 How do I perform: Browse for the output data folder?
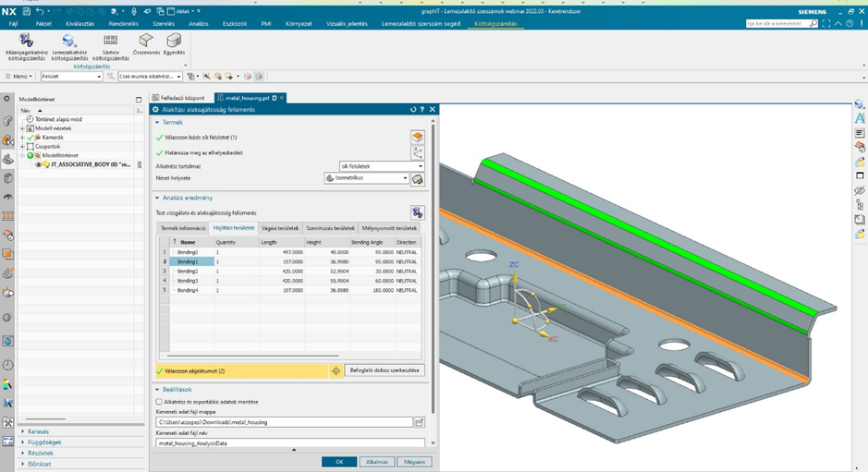click(419, 422)
